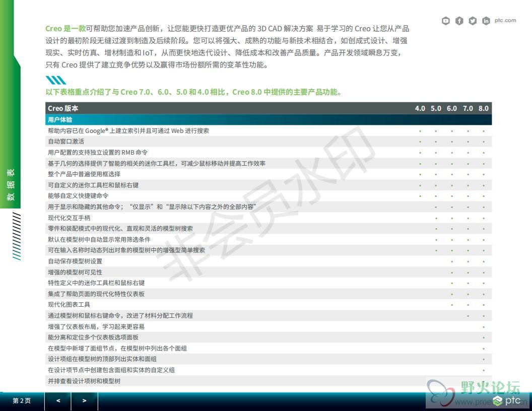The image size is (532, 411).
Task: Click the row 零件和装配模式中的现代化模型树搜索
Action: click(269, 229)
